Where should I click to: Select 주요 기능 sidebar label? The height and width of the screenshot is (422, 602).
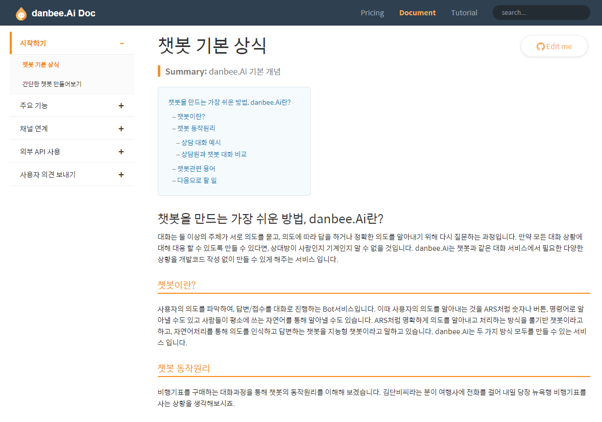click(x=34, y=106)
